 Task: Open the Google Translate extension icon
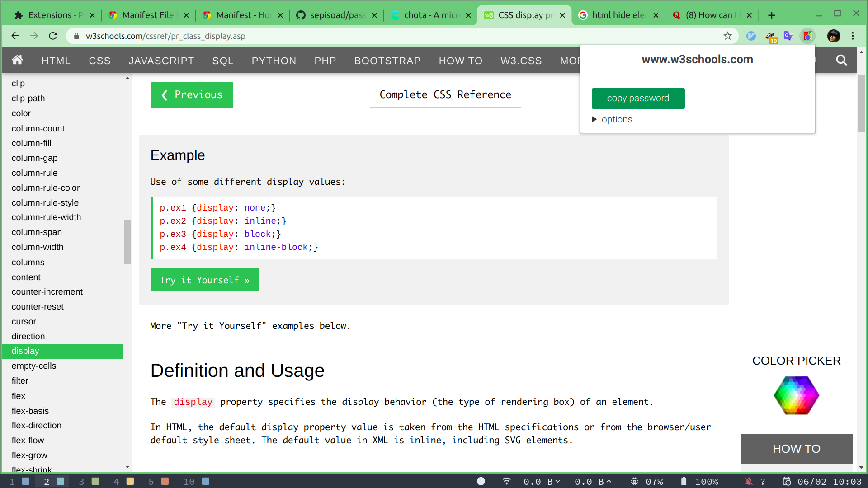pyautogui.click(x=788, y=36)
